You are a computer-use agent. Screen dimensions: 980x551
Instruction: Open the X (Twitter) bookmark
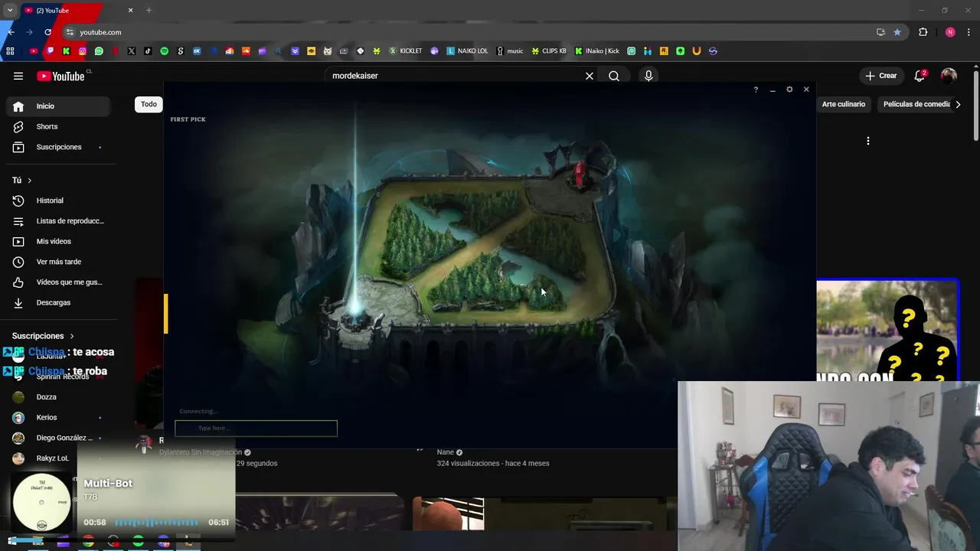pyautogui.click(x=132, y=51)
